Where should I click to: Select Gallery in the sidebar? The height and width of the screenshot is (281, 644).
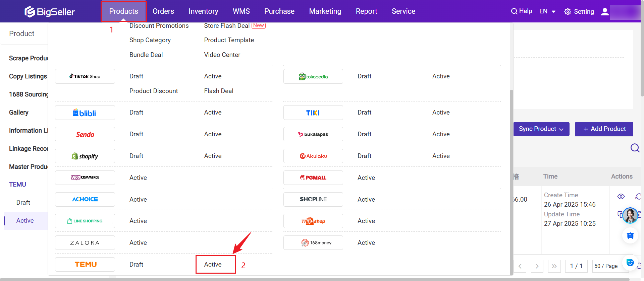pyautogui.click(x=19, y=113)
